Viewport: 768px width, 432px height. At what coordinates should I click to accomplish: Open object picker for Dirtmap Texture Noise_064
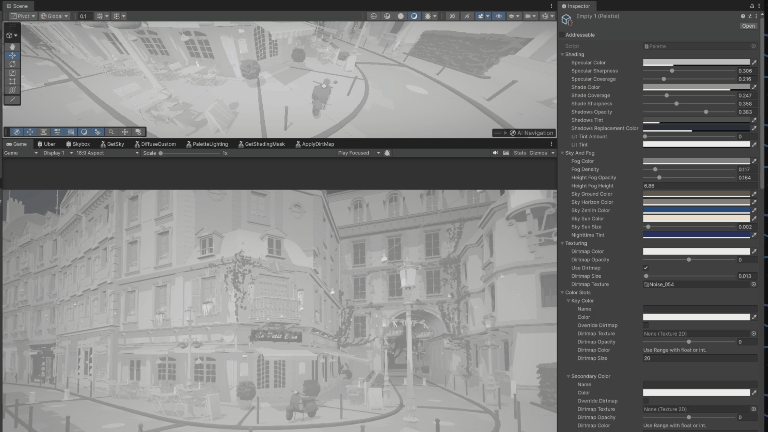754,284
